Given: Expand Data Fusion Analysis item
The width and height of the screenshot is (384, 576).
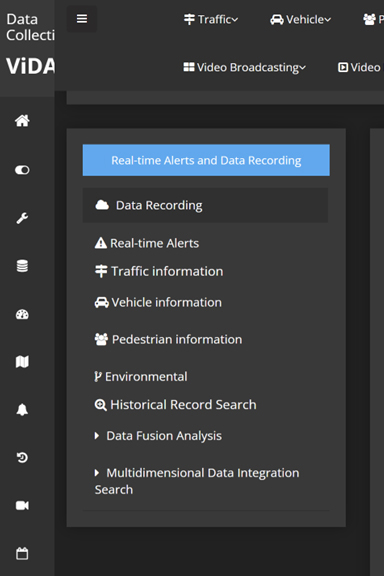Looking at the screenshot, I should click(158, 436).
